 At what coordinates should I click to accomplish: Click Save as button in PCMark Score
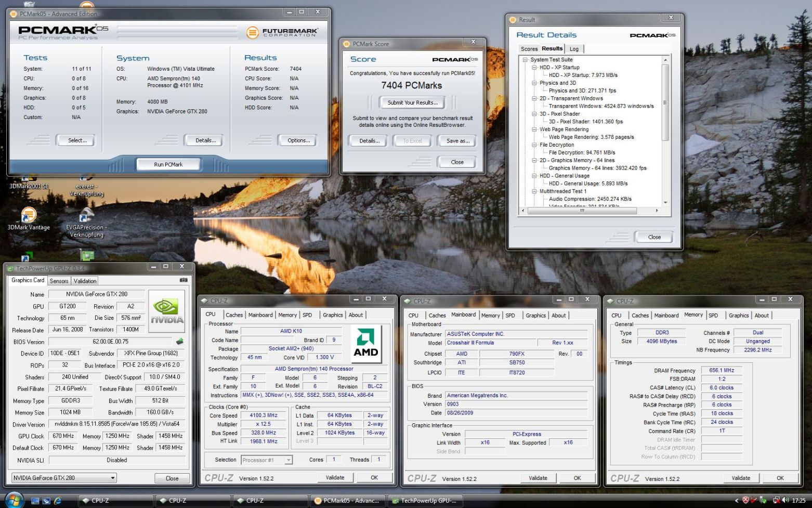tap(457, 141)
